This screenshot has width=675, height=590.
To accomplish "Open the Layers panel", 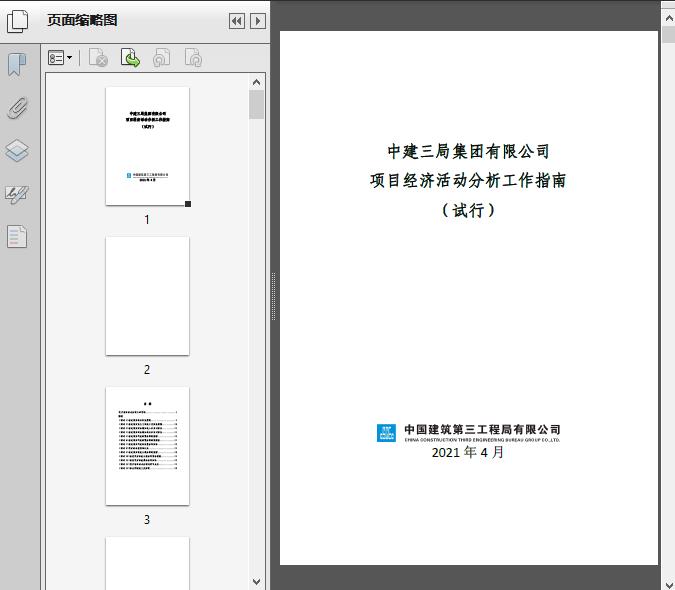I will [17, 151].
